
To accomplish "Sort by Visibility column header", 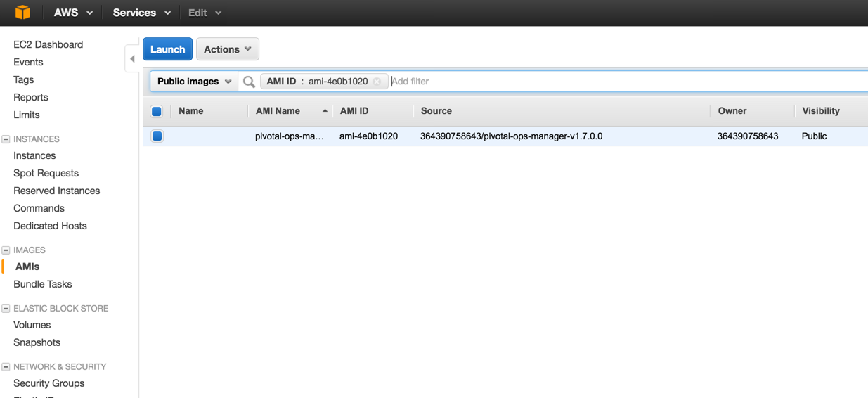I will 821,111.
